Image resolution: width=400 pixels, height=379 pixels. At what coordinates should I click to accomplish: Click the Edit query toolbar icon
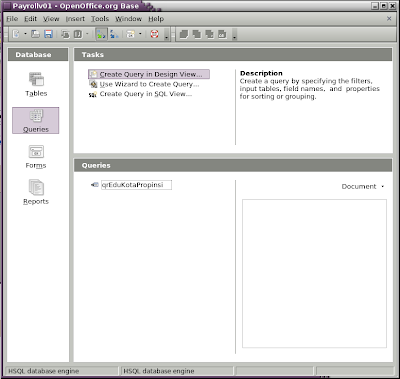click(197, 34)
